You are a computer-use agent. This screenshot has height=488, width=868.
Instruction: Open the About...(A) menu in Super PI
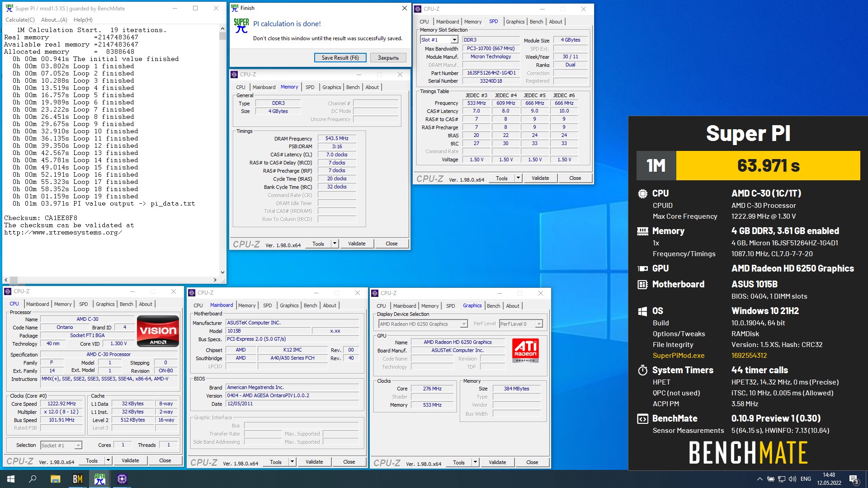pos(54,20)
